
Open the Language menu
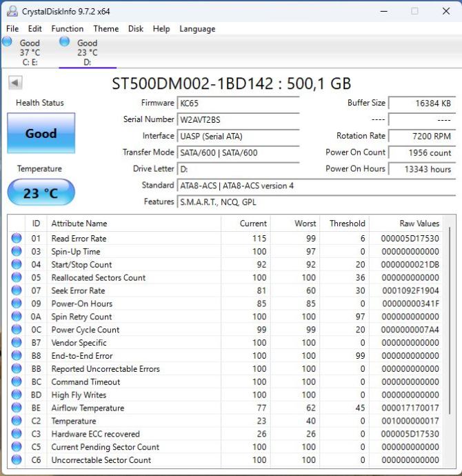pos(197,29)
